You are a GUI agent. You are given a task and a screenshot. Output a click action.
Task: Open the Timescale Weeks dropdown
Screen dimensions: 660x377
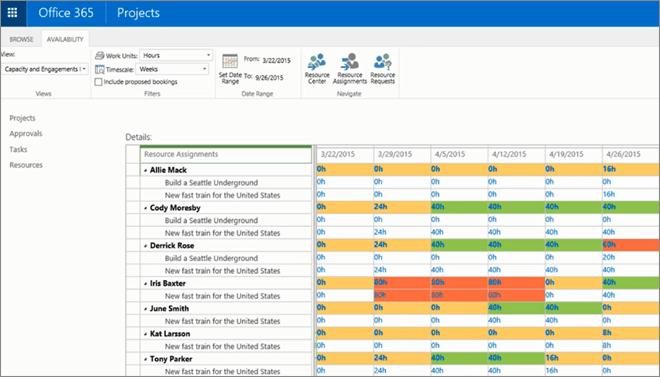[173, 69]
